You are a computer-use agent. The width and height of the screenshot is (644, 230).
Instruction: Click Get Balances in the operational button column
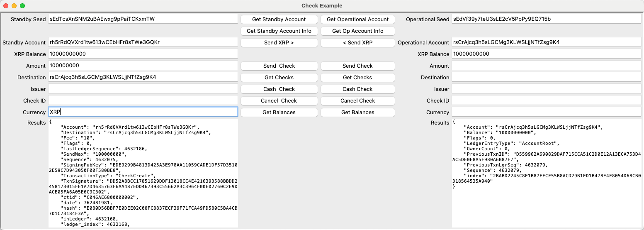point(357,112)
